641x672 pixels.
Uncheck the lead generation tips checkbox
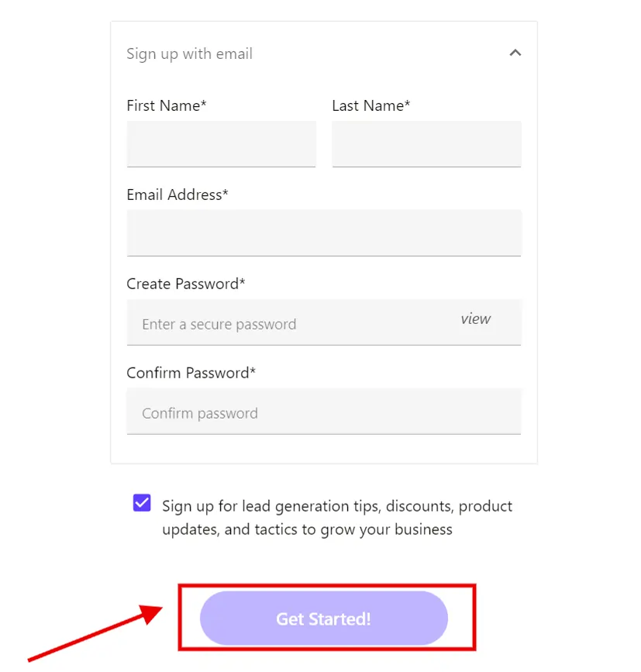[x=141, y=502]
